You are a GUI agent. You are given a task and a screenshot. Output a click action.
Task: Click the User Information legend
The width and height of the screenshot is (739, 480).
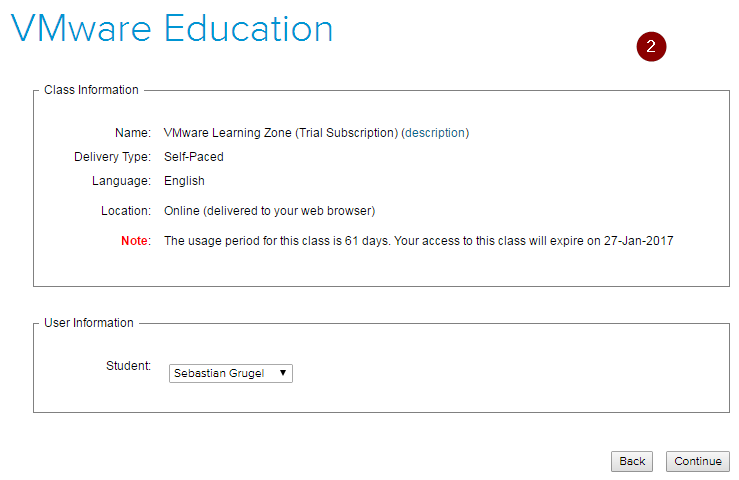tap(88, 323)
